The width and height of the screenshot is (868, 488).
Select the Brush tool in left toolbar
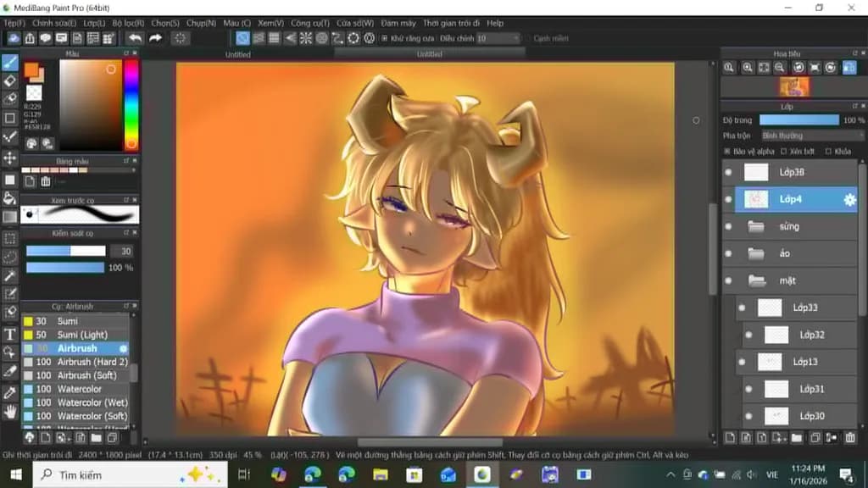click(x=10, y=63)
